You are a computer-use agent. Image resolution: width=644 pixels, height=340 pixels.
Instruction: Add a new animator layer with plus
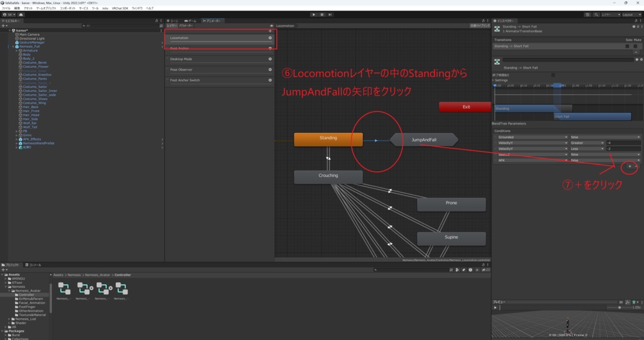270,31
